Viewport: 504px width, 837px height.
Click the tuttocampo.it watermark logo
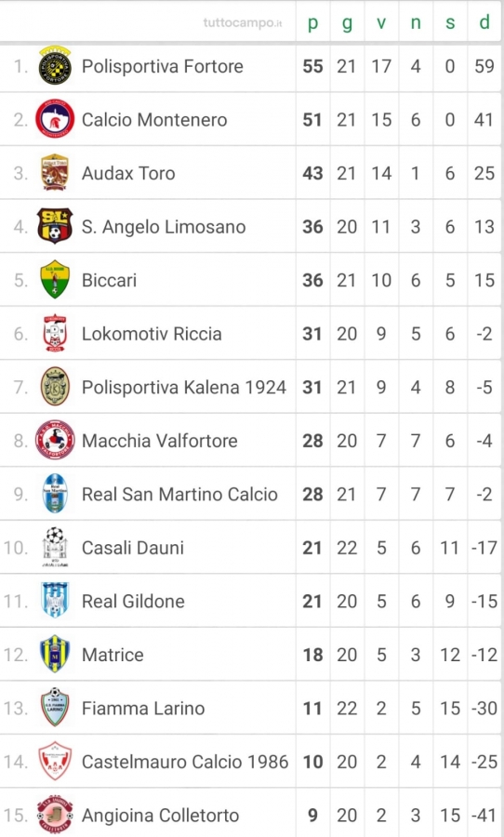pyautogui.click(x=243, y=23)
